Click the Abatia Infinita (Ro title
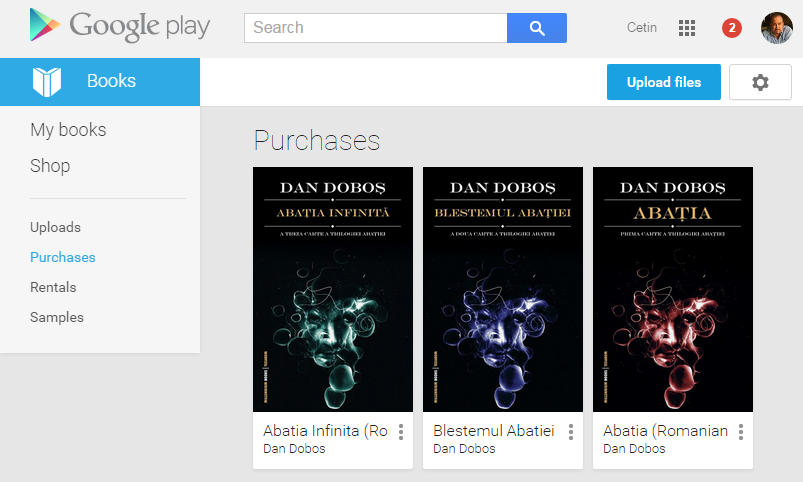The height and width of the screenshot is (482, 803). (325, 431)
